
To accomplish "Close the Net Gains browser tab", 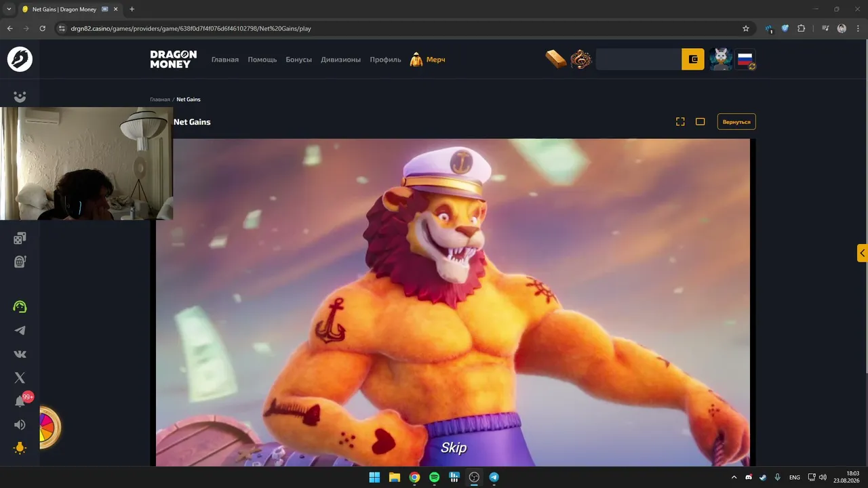I will pos(115,9).
